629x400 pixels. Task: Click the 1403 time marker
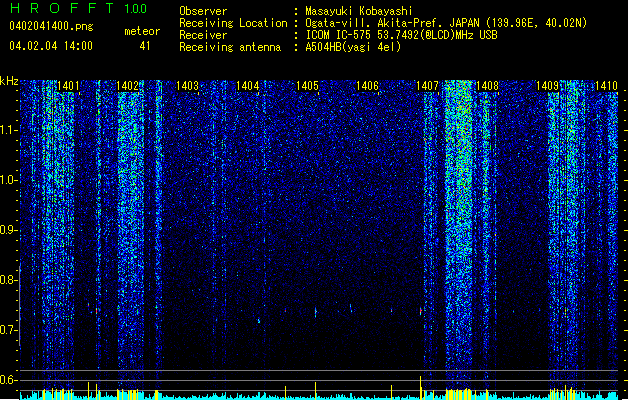click(187, 86)
